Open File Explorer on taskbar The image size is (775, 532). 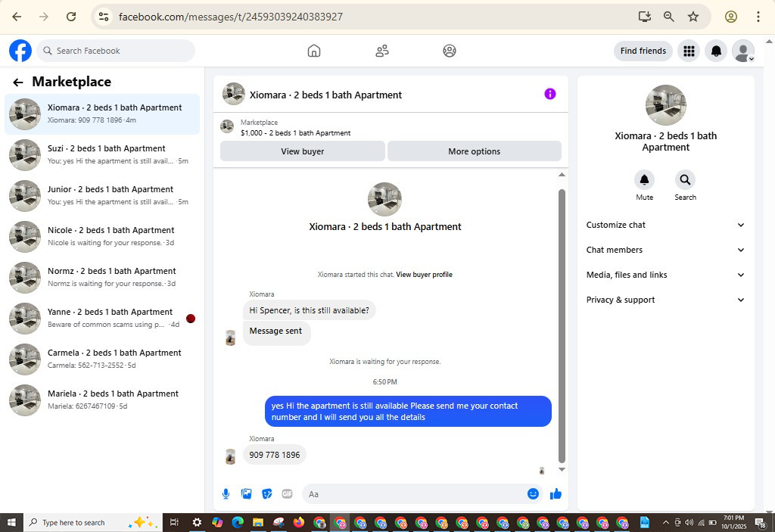(x=257, y=522)
